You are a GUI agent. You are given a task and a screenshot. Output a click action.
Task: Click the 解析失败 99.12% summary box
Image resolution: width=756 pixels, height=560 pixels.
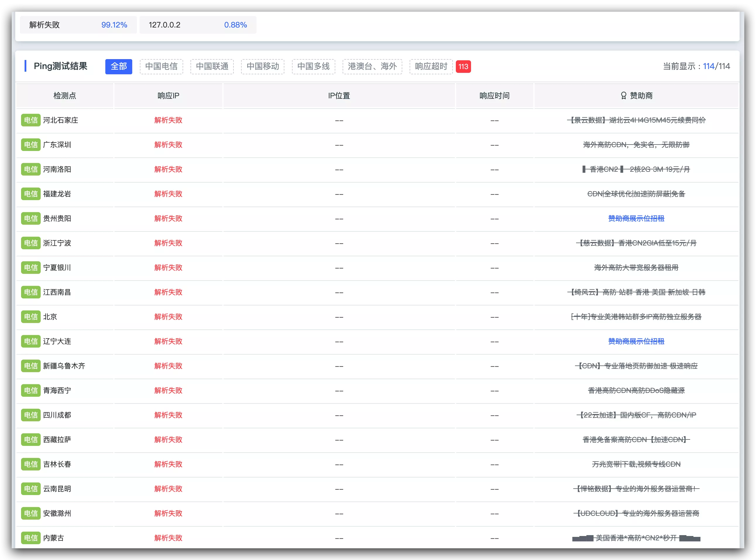click(x=78, y=25)
